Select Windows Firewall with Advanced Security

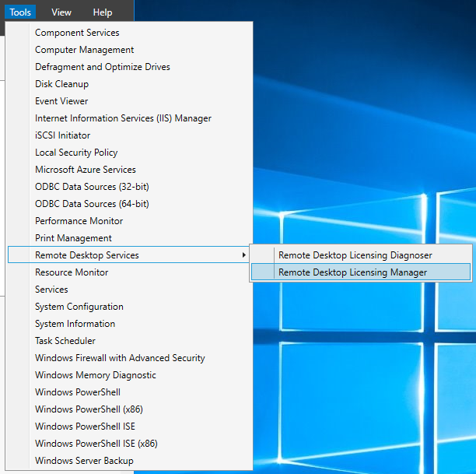tap(120, 358)
